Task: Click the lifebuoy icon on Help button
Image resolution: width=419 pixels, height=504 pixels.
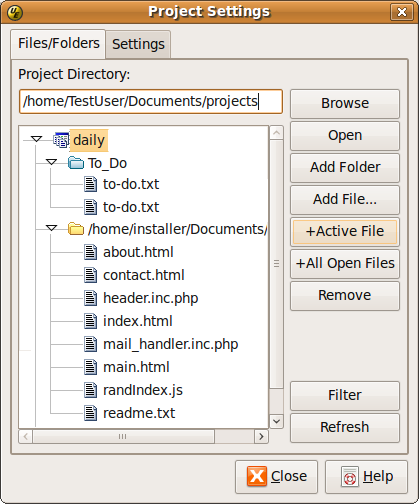Action: (350, 477)
